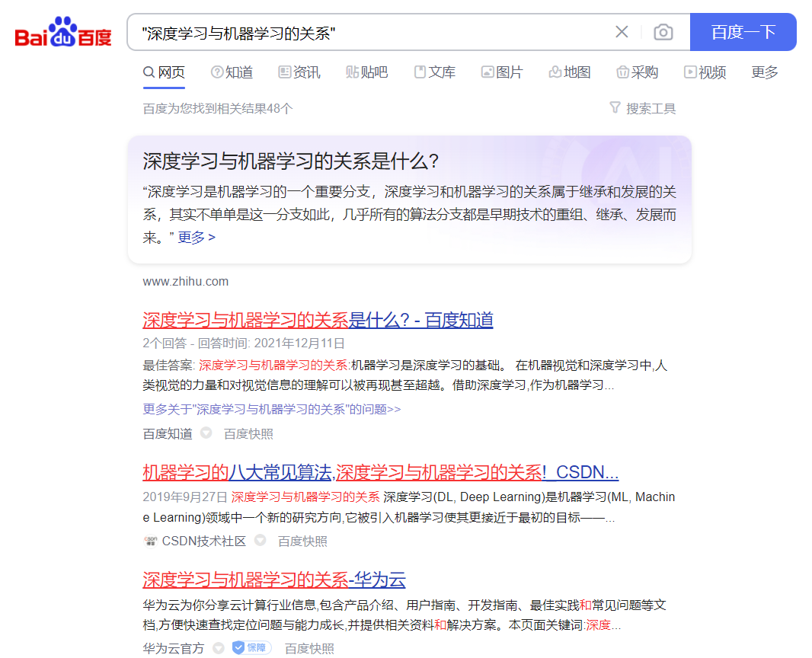812x658 pixels.
Task: Click the 华为云官方 source label
Action: coord(174,648)
